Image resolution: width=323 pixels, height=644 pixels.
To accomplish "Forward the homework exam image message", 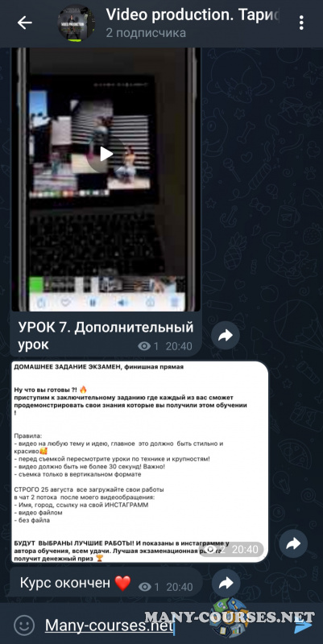I will (293, 544).
